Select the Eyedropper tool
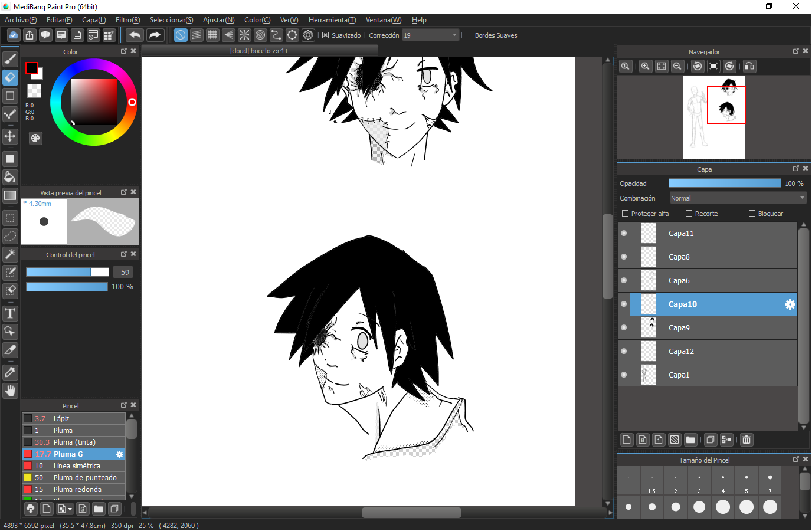 pos(10,372)
